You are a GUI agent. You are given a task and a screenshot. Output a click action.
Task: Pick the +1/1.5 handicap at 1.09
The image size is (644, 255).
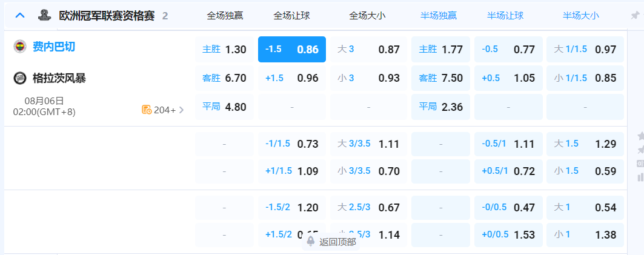click(x=292, y=171)
